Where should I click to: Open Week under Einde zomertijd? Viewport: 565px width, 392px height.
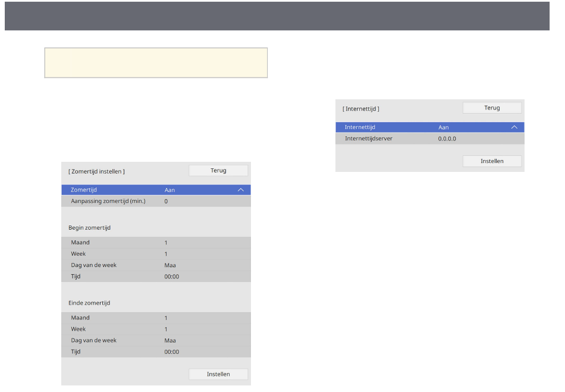(156, 329)
